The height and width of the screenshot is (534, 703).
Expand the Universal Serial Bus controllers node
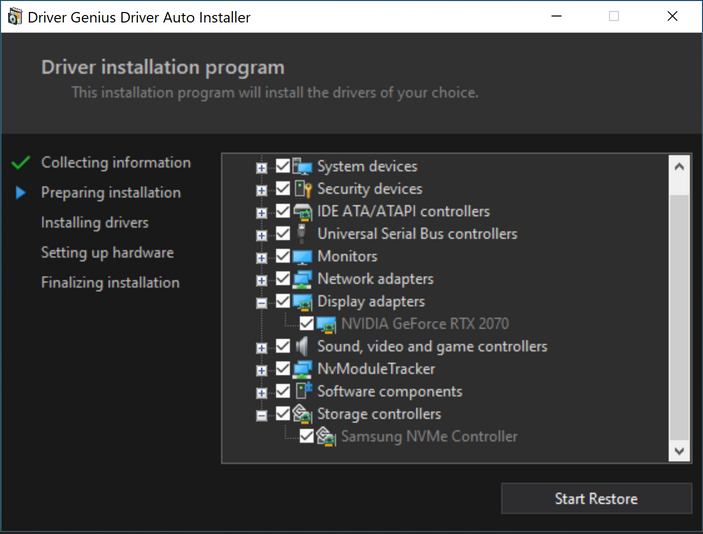coord(261,235)
